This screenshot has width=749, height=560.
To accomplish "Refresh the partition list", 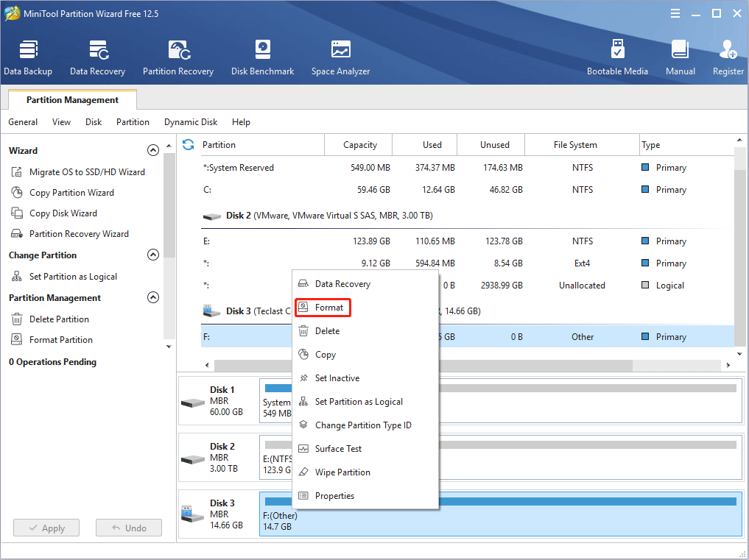I will [188, 144].
